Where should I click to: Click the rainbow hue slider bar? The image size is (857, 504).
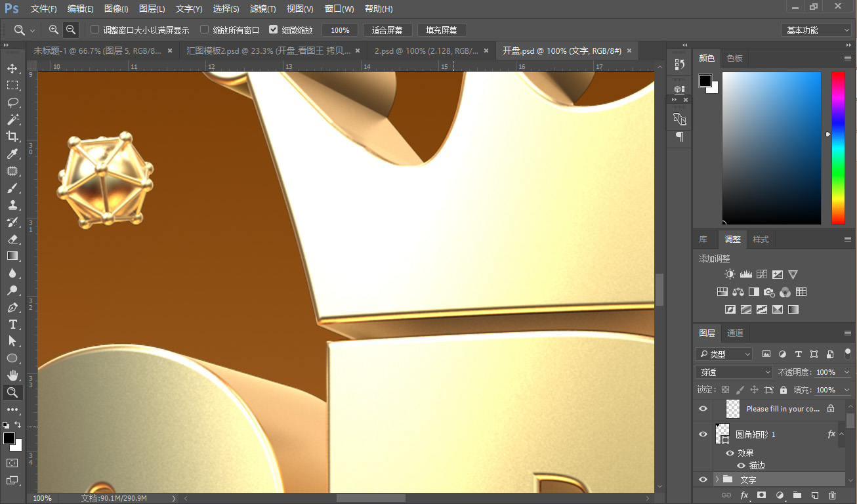(838, 148)
